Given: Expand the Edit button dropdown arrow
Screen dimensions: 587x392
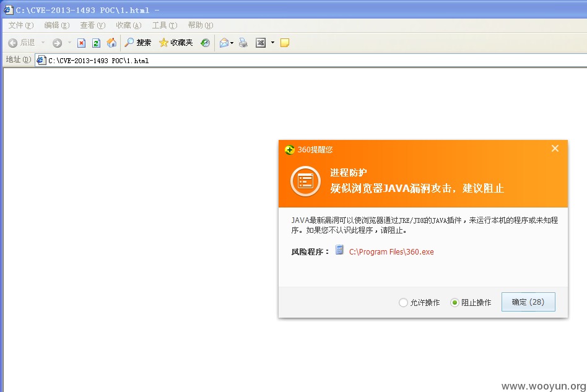Looking at the screenshot, I should point(272,43).
